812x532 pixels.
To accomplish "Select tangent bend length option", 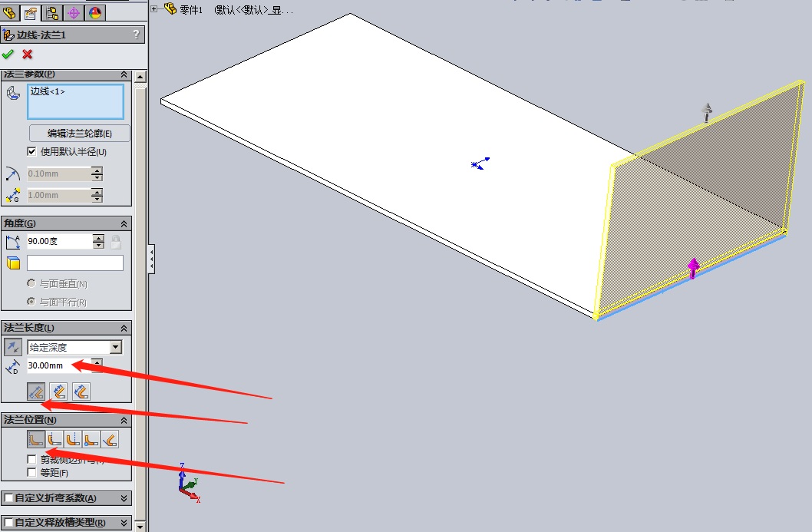I will coord(81,392).
